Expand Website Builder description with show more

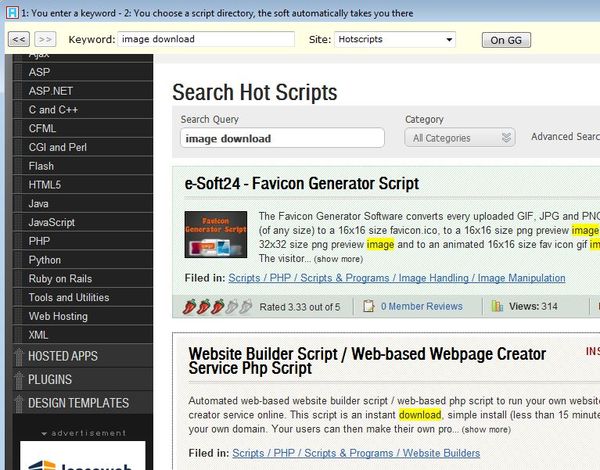[x=486, y=429]
